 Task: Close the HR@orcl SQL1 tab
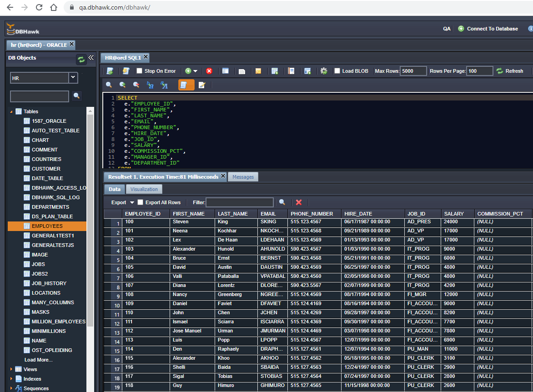click(146, 57)
